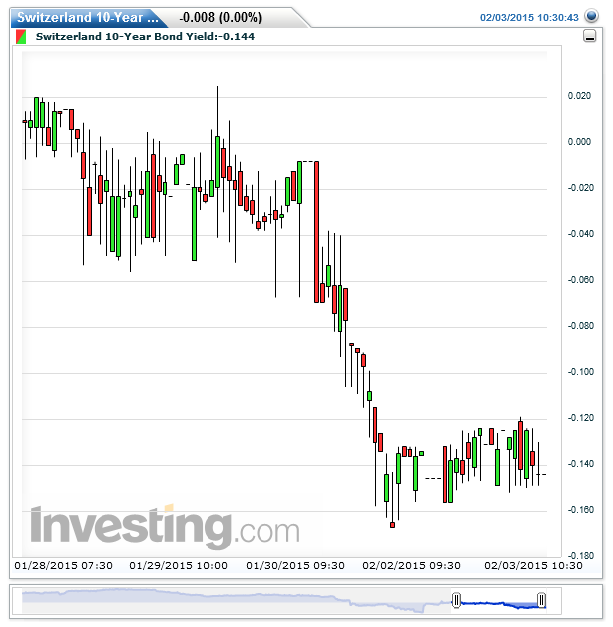Image resolution: width=613 pixels, height=627 pixels.
Task: Click the 02/03/2015 10:30 date label
Action: tap(533, 565)
